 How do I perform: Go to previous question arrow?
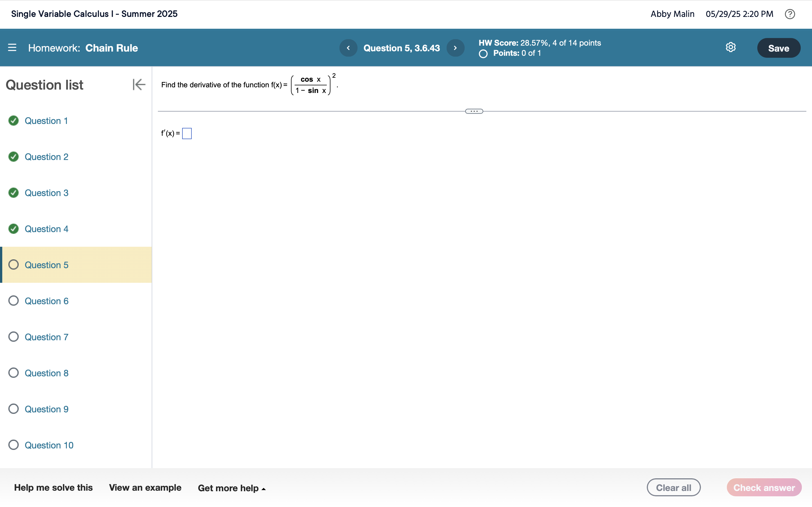[348, 48]
